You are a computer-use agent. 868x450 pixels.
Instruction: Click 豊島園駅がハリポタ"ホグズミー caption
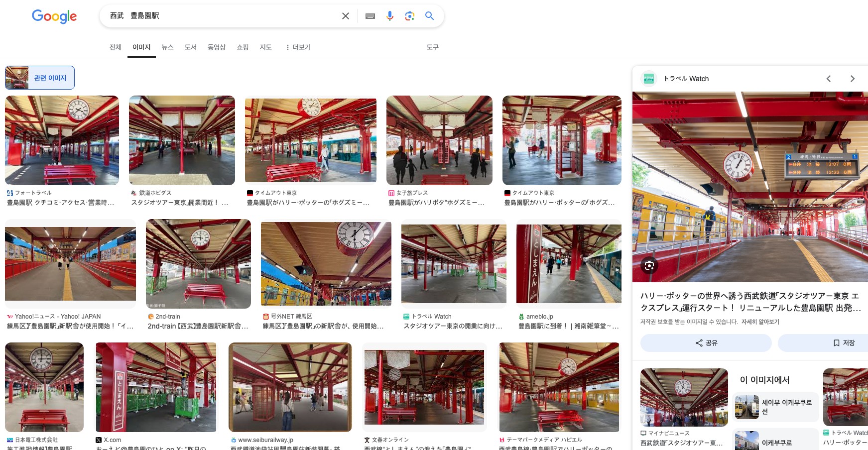coord(436,203)
